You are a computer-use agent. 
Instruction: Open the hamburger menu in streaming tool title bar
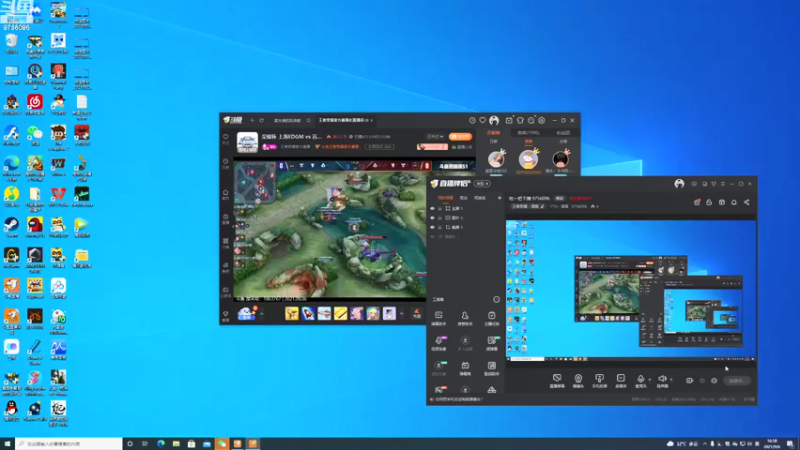(x=722, y=184)
